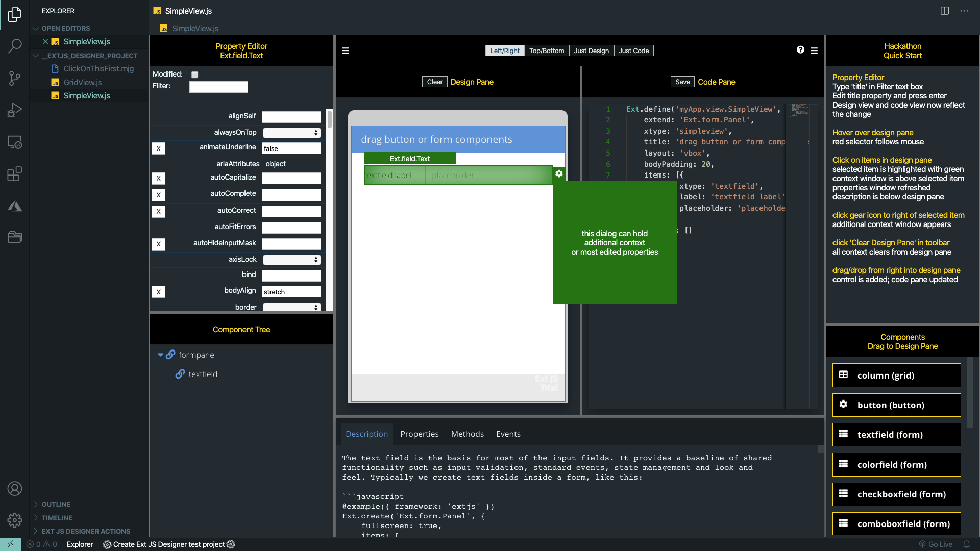980x551 pixels.
Task: Click X toggle beside animateUnderline property
Action: point(159,148)
